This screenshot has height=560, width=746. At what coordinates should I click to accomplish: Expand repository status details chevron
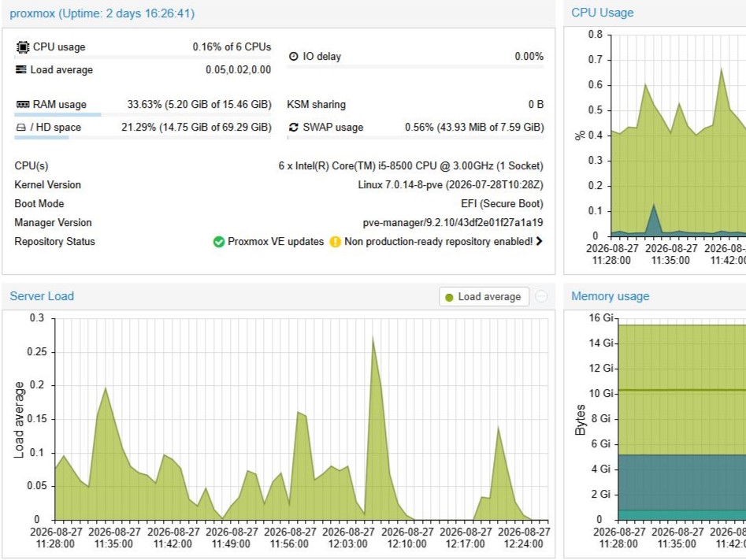(x=539, y=241)
